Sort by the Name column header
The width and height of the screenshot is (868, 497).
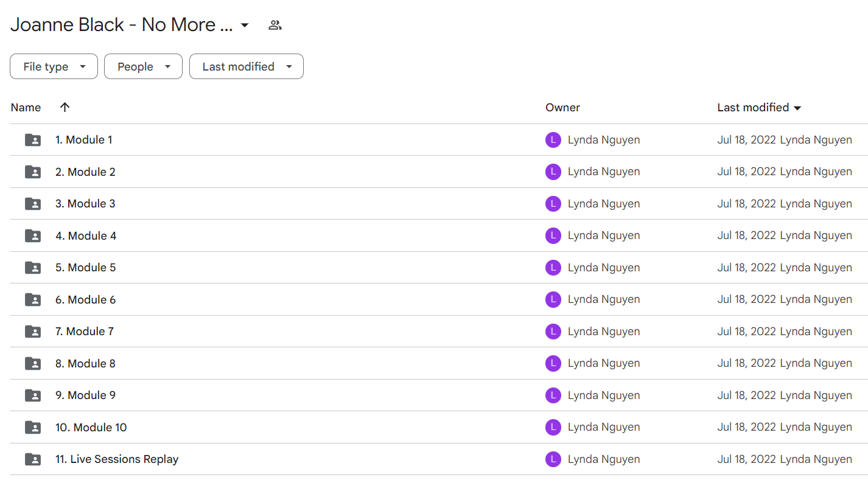click(x=26, y=108)
